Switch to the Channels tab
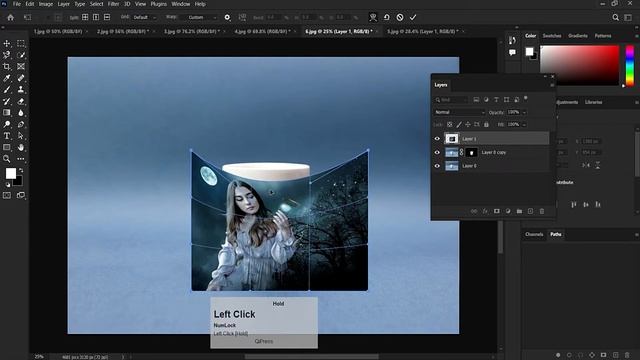The height and width of the screenshot is (360, 640). point(534,234)
